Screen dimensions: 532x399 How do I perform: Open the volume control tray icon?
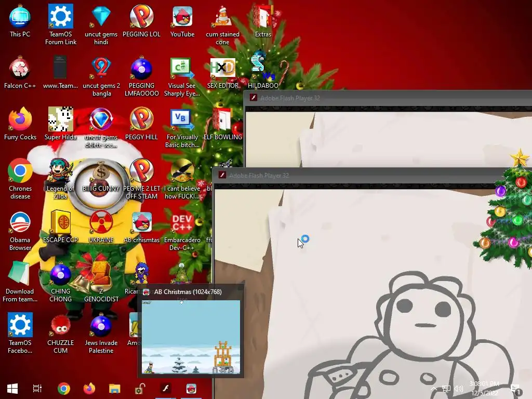coord(459,389)
